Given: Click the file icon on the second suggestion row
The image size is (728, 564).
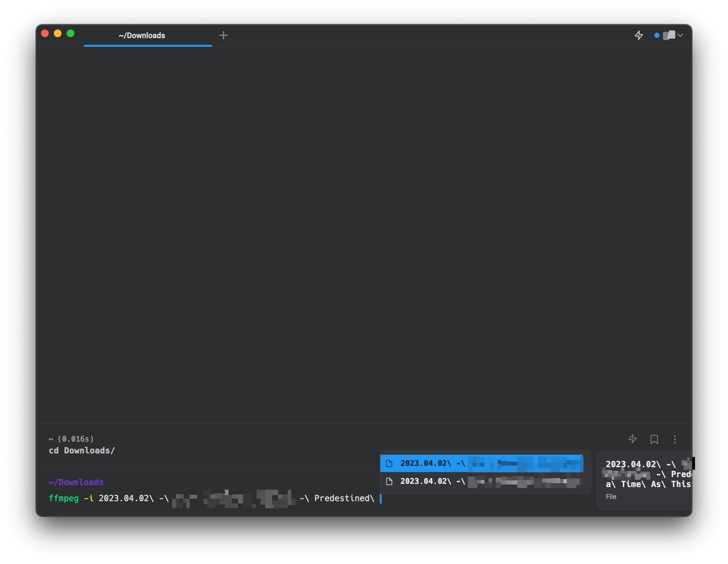Looking at the screenshot, I should click(389, 481).
